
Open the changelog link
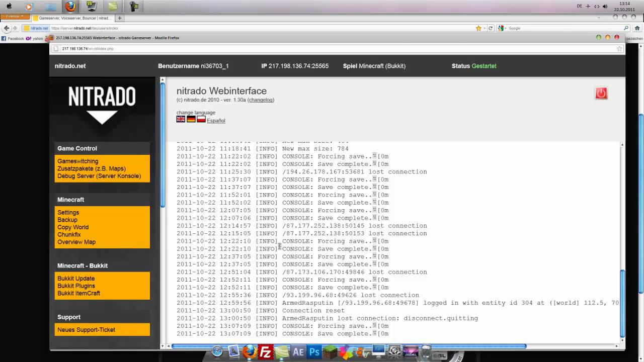(x=261, y=100)
